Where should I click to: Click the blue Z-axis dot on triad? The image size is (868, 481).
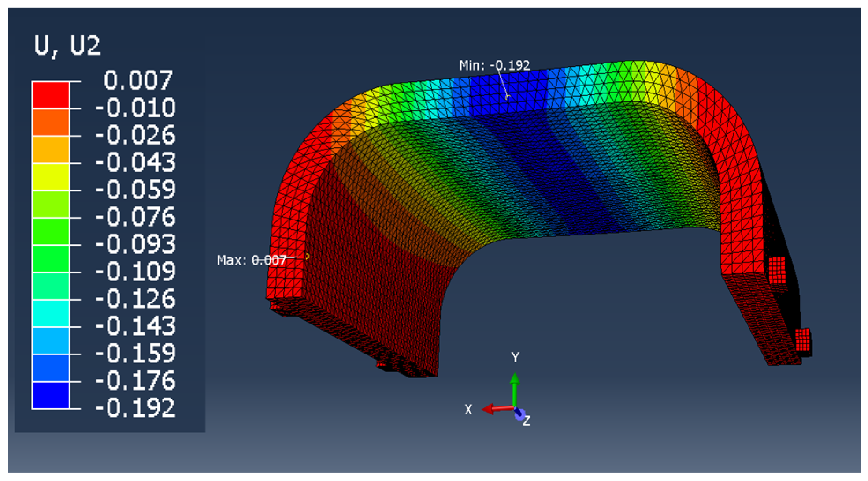[519, 414]
